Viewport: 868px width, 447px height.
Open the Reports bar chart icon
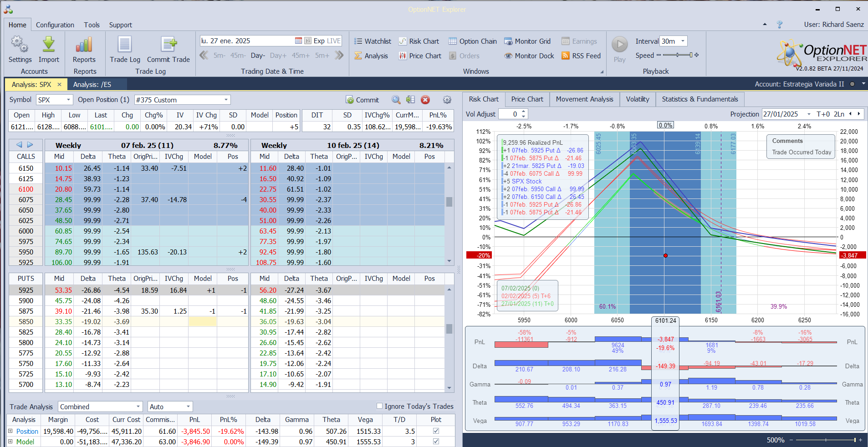pos(84,45)
